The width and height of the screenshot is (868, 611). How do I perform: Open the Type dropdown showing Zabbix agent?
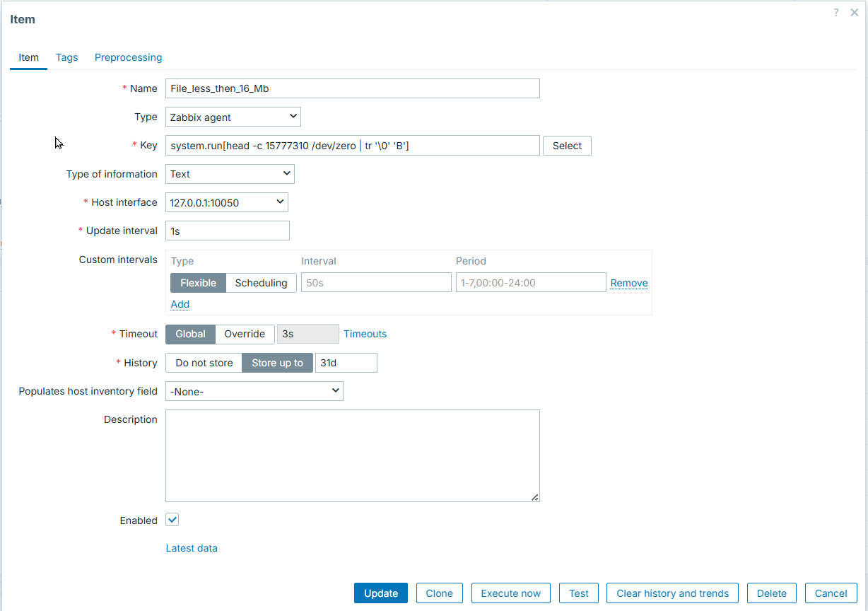[233, 117]
